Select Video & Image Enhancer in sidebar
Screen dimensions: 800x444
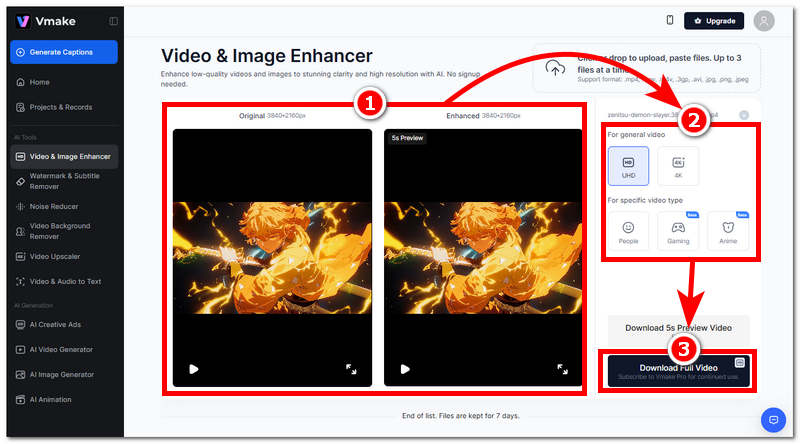tap(64, 156)
